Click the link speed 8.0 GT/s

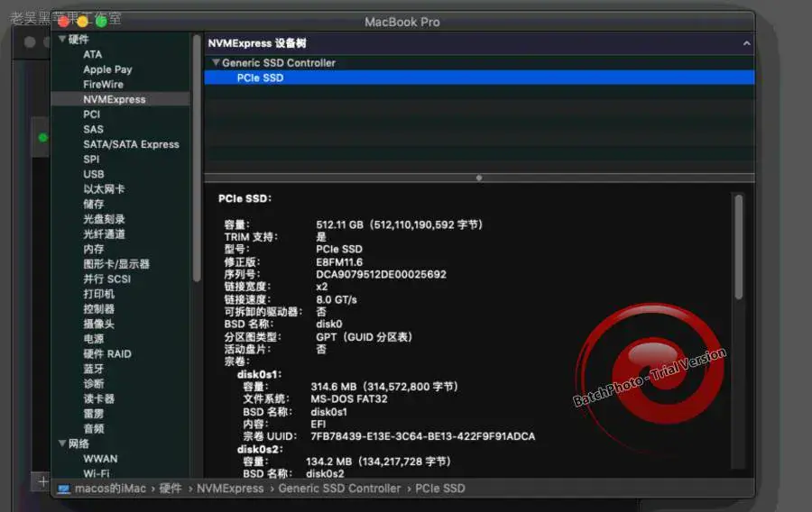(337, 300)
